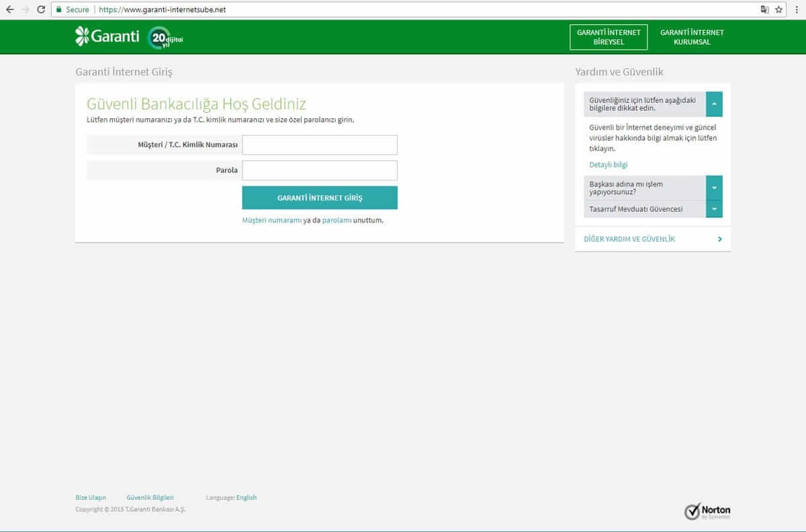Viewport: 806px width, 532px height.
Task: Bookmark the page with the star icon
Action: 779,9
